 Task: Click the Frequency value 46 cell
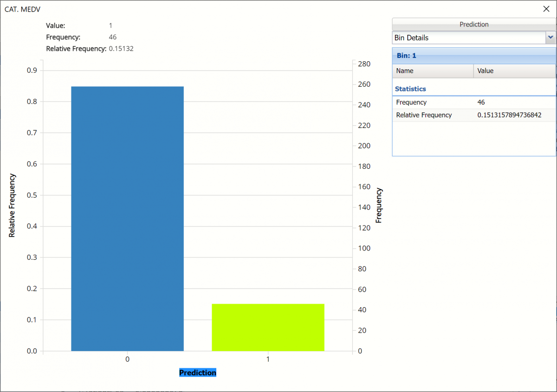point(514,103)
